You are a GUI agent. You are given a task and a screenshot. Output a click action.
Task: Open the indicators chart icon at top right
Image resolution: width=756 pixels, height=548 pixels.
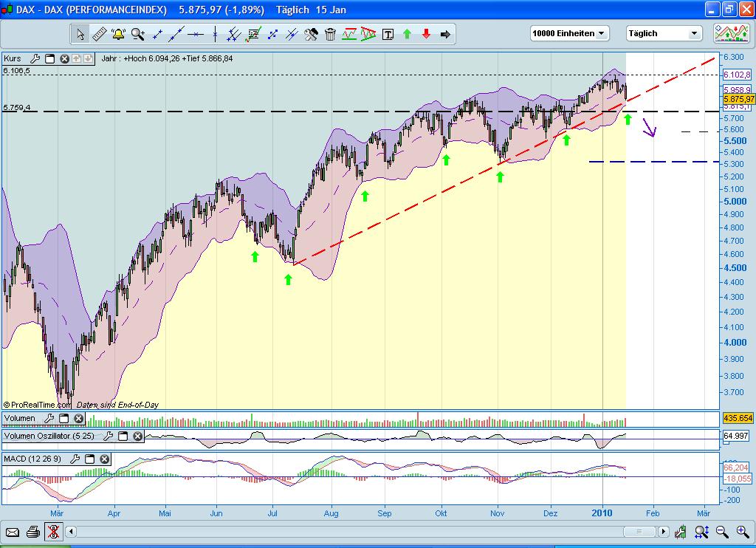click(x=732, y=33)
